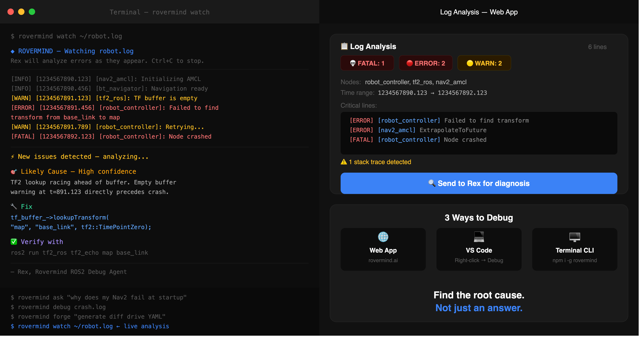
Task: Click the 'rovermind ask' example command
Action: click(x=98, y=297)
